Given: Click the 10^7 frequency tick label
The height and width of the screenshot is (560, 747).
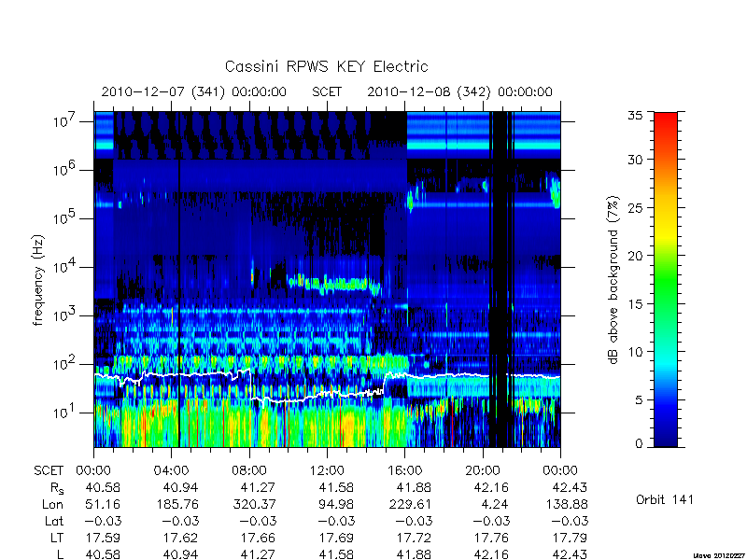Looking at the screenshot, I should (66, 121).
